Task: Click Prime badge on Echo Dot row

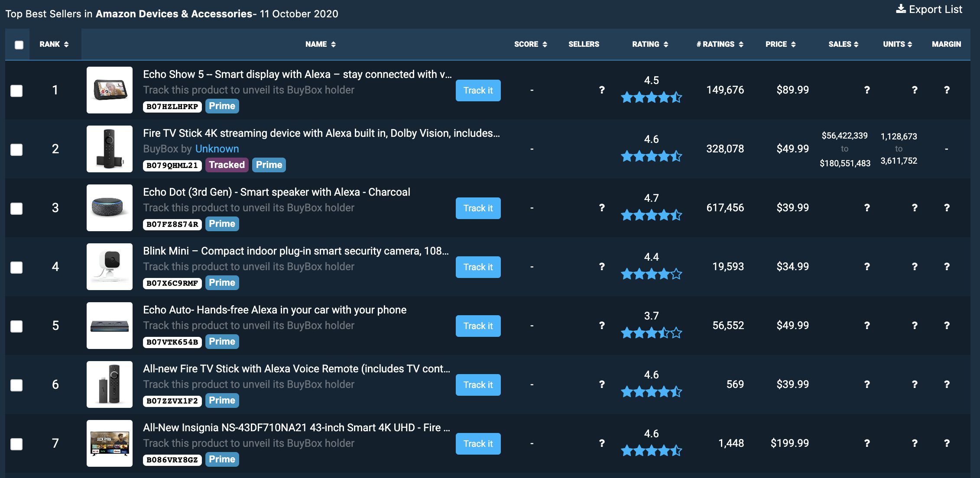Action: coord(222,224)
